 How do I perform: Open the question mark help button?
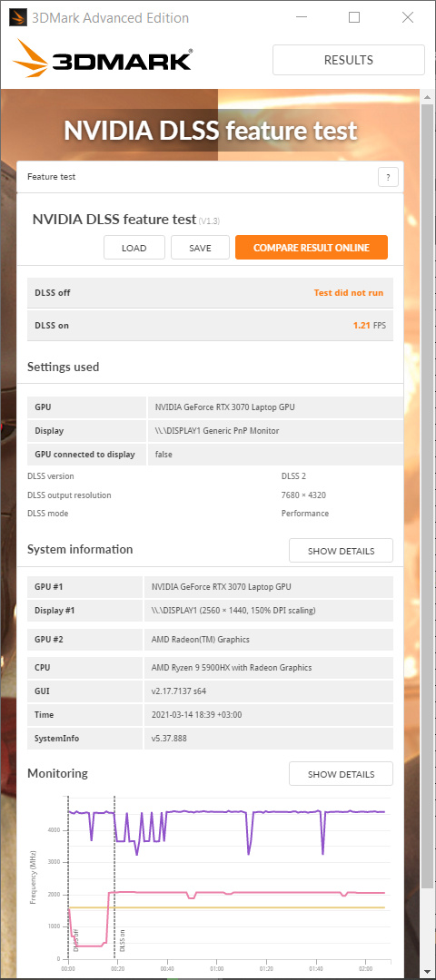coord(388,178)
